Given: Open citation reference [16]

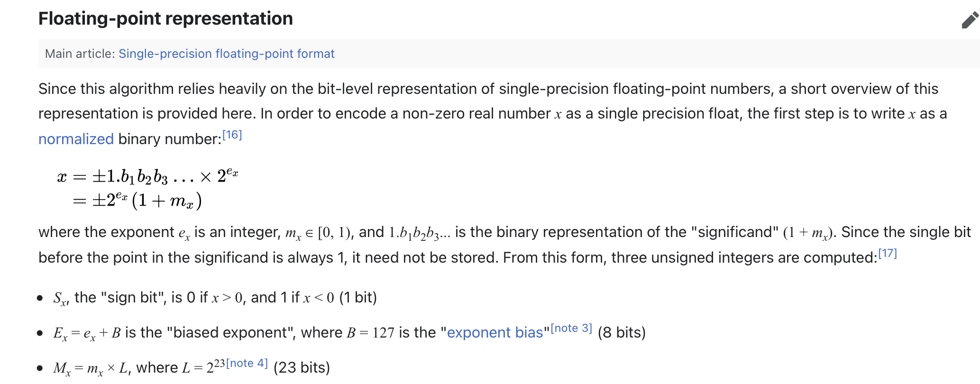Looking at the screenshot, I should point(232,135).
